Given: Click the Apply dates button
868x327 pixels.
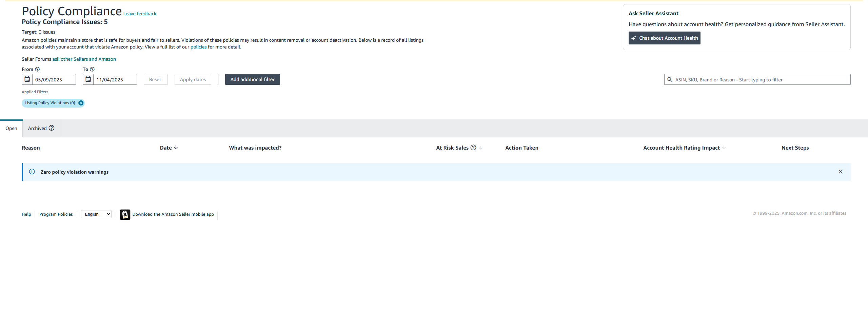Looking at the screenshot, I should click(193, 79).
